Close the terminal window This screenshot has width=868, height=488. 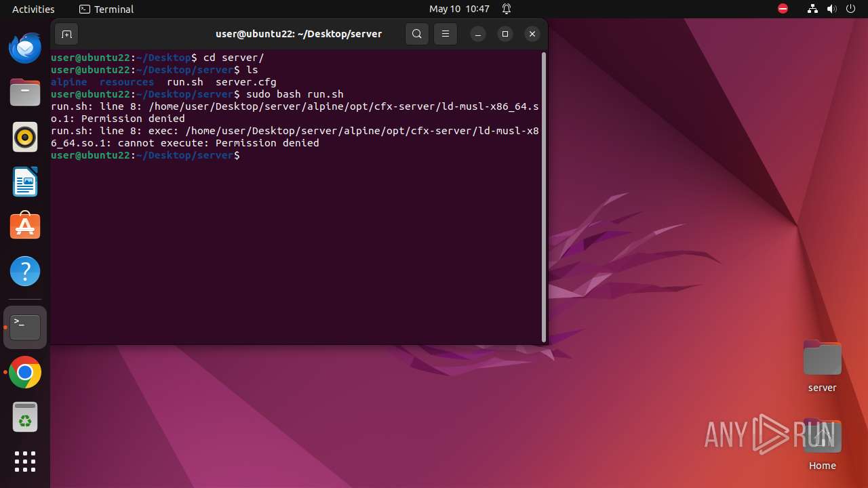coord(532,34)
